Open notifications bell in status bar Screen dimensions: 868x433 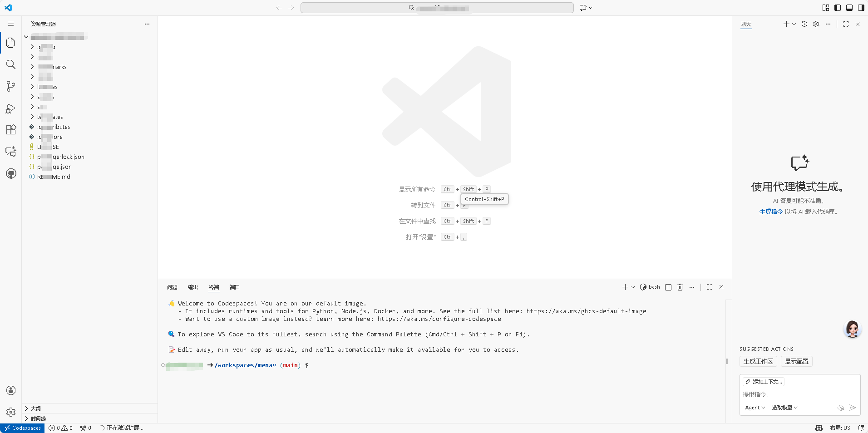(x=861, y=428)
